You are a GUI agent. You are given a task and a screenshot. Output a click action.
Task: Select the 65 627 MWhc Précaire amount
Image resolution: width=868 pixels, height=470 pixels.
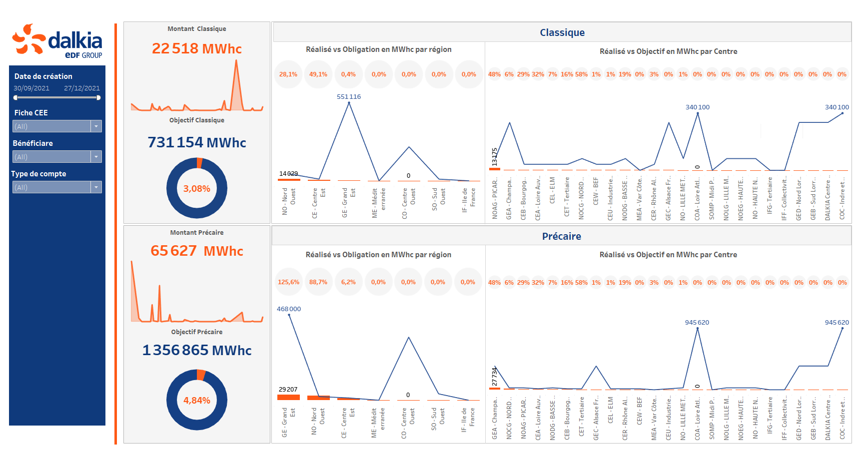[x=197, y=251]
